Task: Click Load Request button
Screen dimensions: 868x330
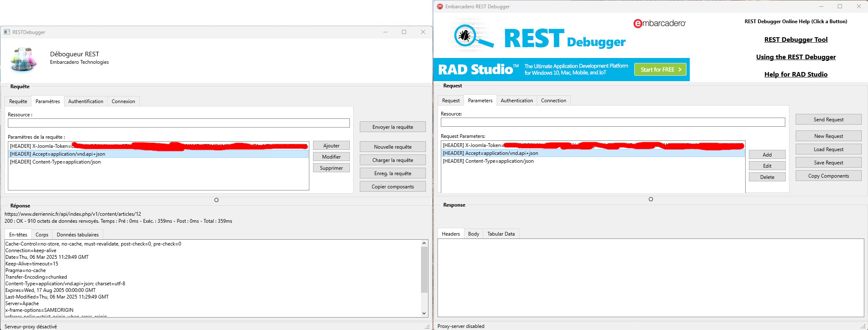Action: pyautogui.click(x=829, y=149)
